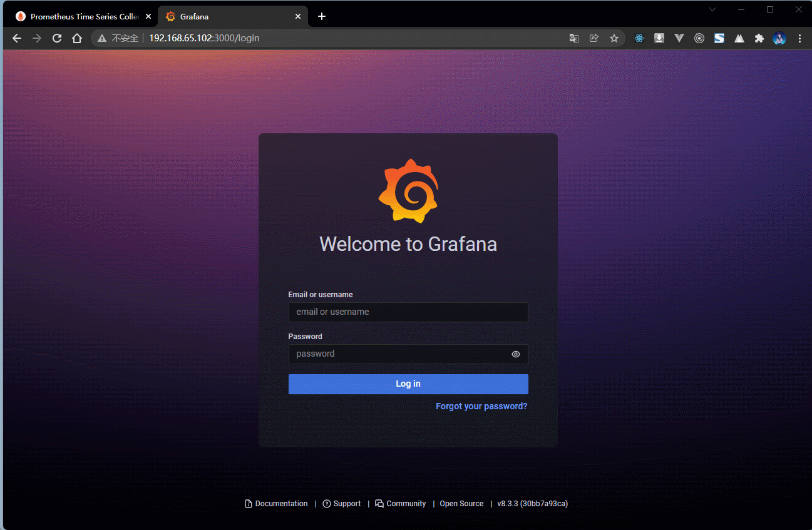Open the Documentation footer link
The height and width of the screenshot is (530, 812).
point(277,504)
